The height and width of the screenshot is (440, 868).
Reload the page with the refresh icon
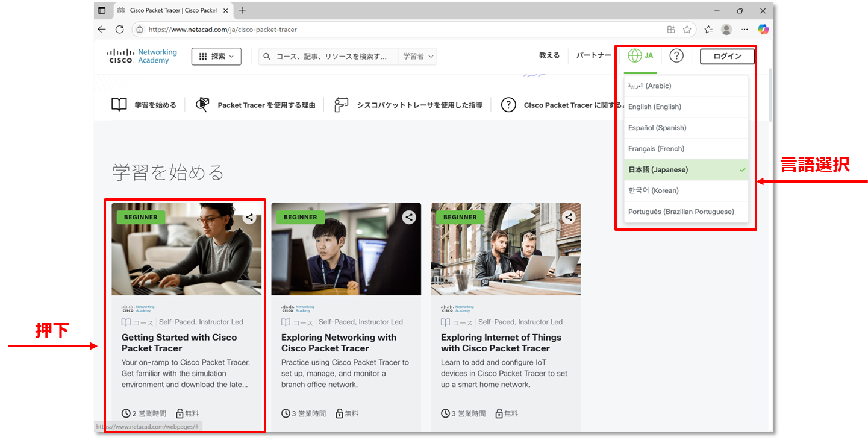(119, 29)
